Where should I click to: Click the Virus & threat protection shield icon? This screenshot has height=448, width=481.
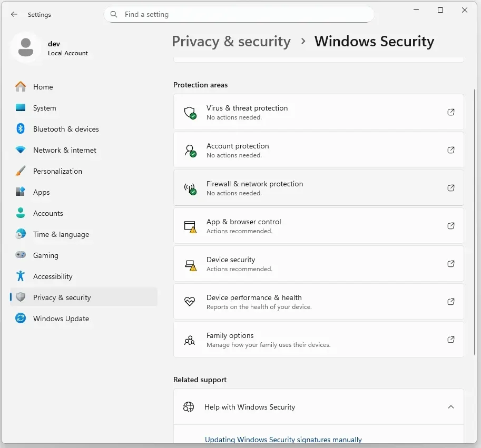click(190, 113)
